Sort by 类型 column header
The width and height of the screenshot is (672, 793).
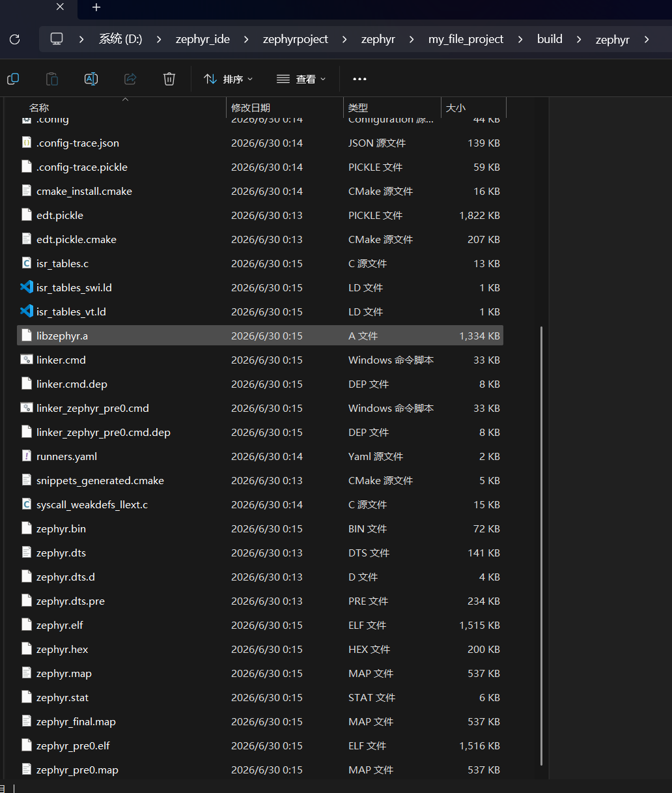click(358, 108)
